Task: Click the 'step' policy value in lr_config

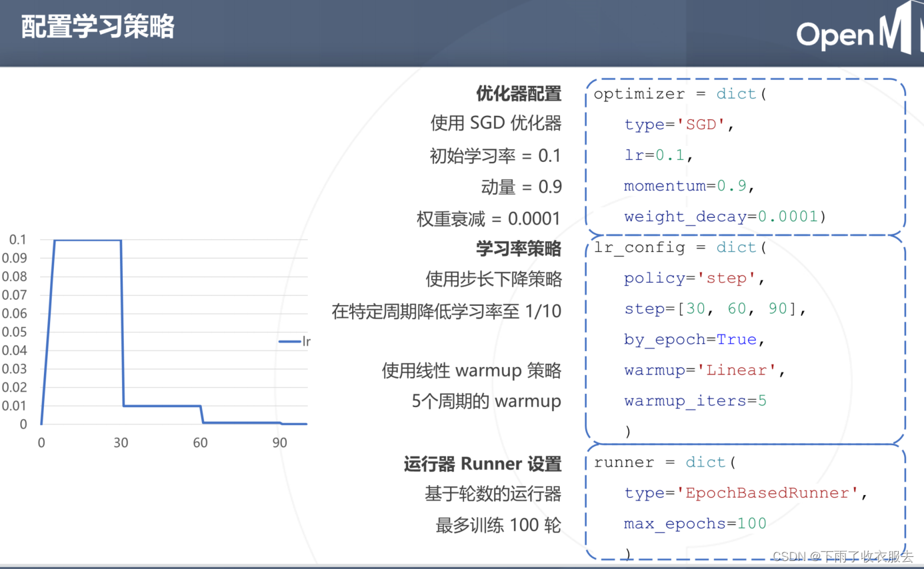Action: (727, 278)
